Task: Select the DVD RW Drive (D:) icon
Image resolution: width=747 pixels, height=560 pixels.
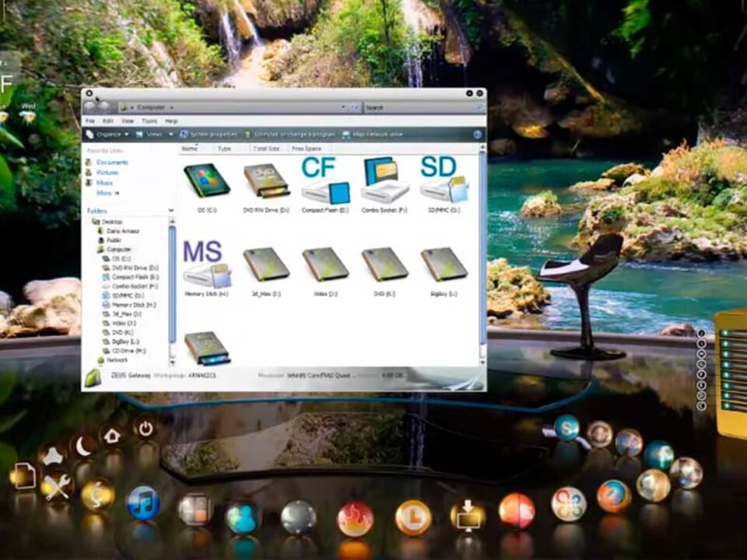Action: (266, 180)
